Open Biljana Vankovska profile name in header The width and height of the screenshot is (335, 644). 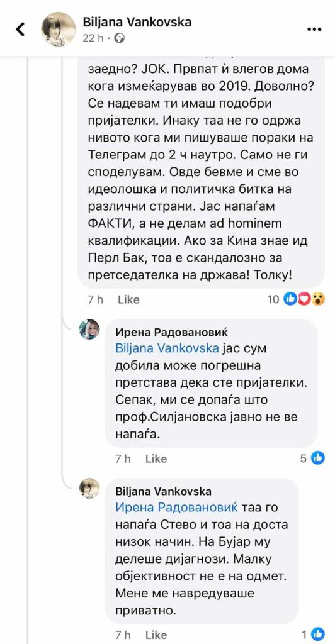[x=137, y=22]
